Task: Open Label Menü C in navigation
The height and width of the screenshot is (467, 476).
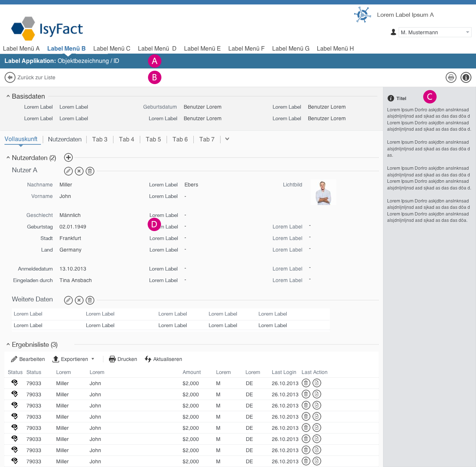Action: click(x=112, y=48)
